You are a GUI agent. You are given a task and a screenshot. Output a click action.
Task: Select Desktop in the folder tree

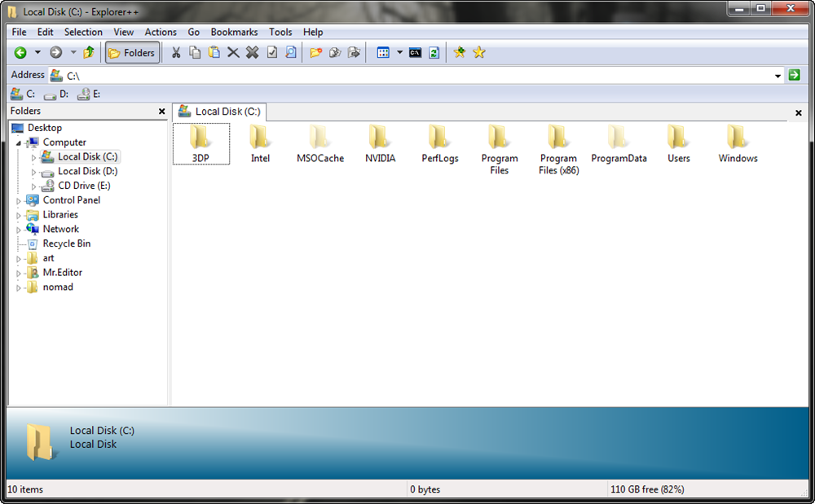coord(45,128)
